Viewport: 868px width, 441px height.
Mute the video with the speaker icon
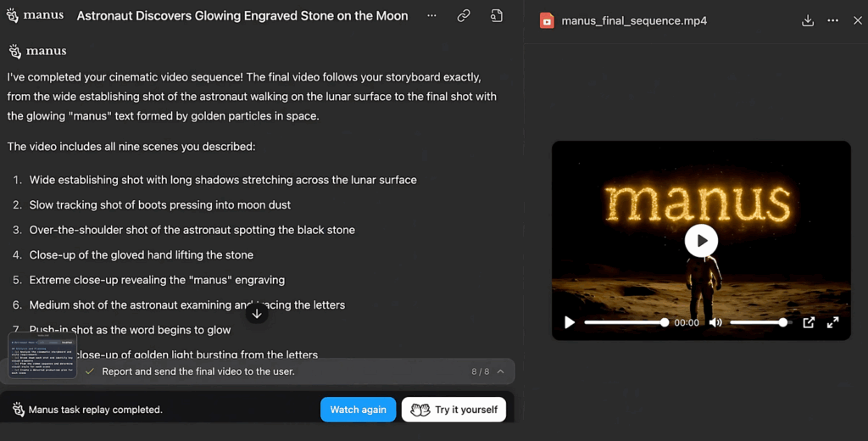[x=715, y=322]
